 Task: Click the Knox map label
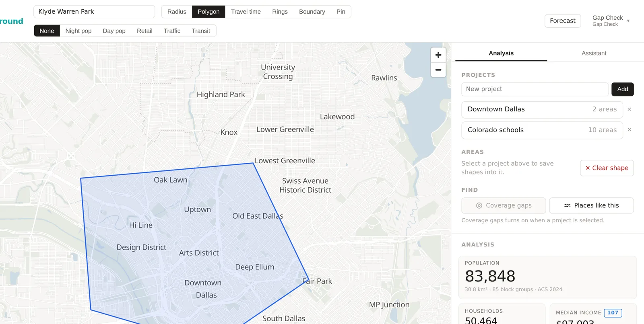[x=229, y=132]
